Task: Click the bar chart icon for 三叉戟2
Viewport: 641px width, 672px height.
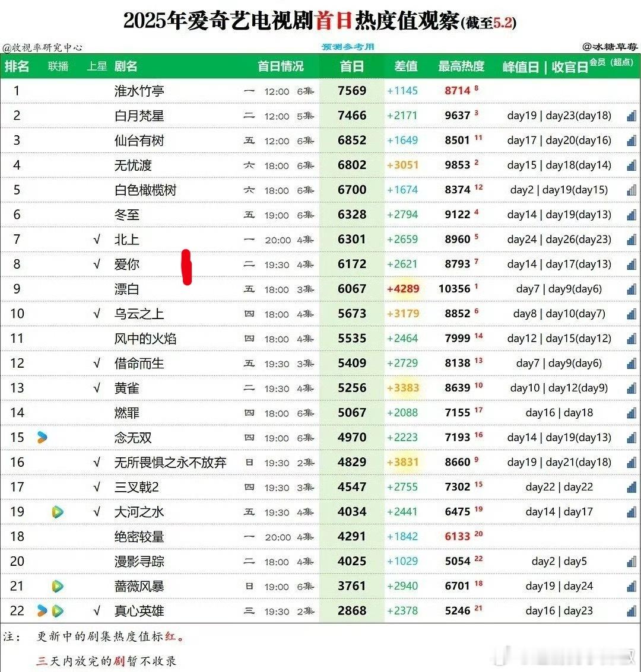Action: pos(631,488)
